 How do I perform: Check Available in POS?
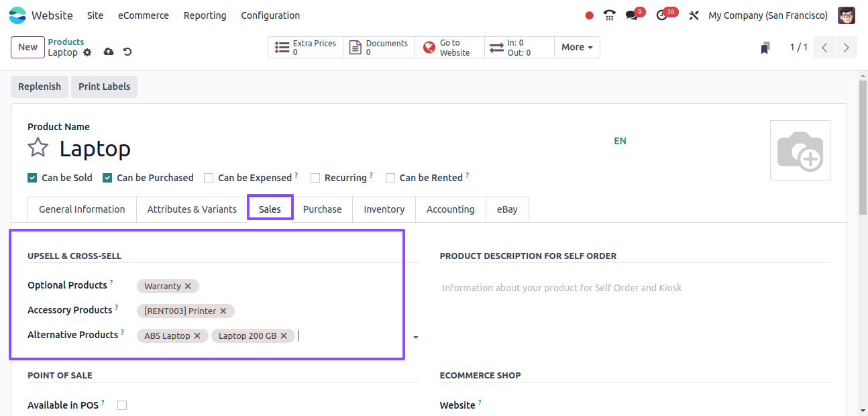tap(122, 405)
